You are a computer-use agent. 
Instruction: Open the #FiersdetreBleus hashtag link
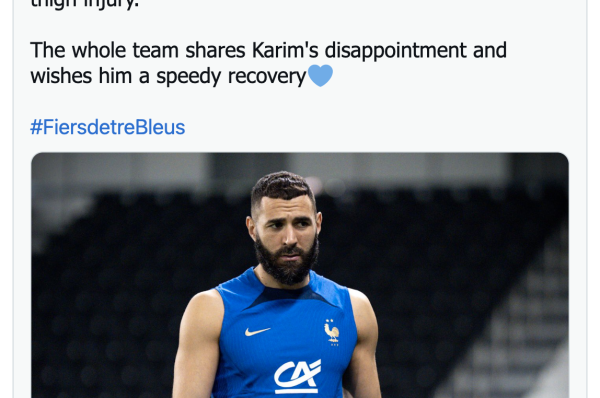click(x=108, y=127)
